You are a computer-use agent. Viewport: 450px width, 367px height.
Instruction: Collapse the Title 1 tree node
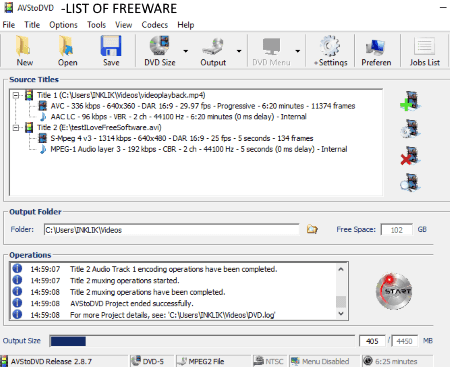16,95
